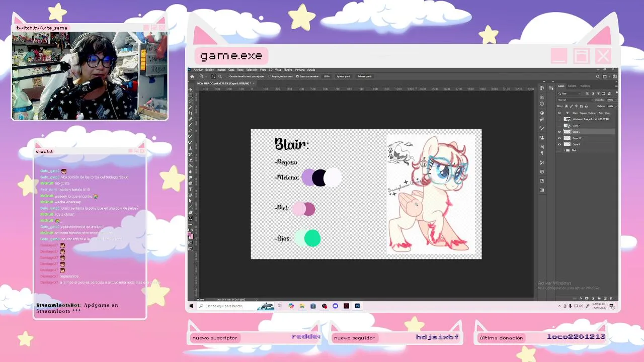
Task: Filter layers by shape kind
Action: pyautogui.click(x=604, y=94)
